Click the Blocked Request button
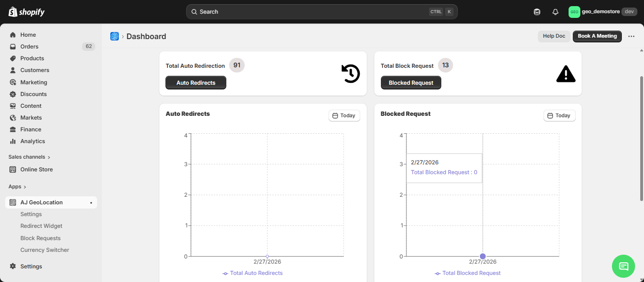The height and width of the screenshot is (282, 644). point(411,83)
